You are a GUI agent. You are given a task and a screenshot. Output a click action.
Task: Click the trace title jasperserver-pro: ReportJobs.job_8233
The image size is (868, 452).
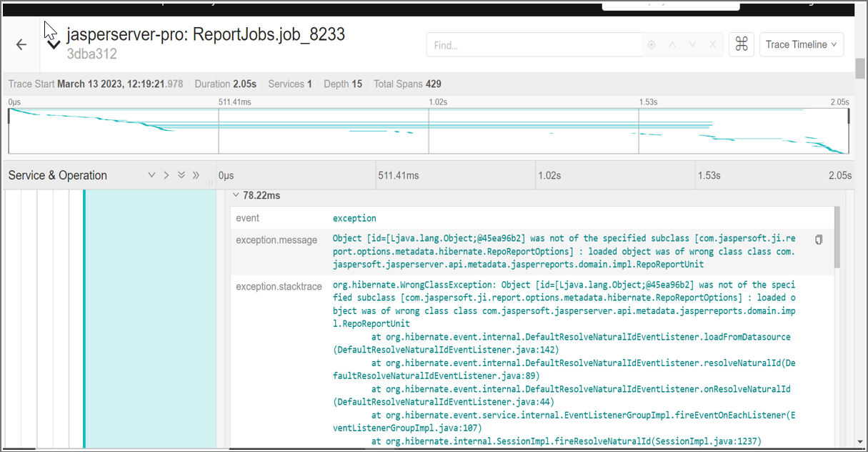pos(206,34)
